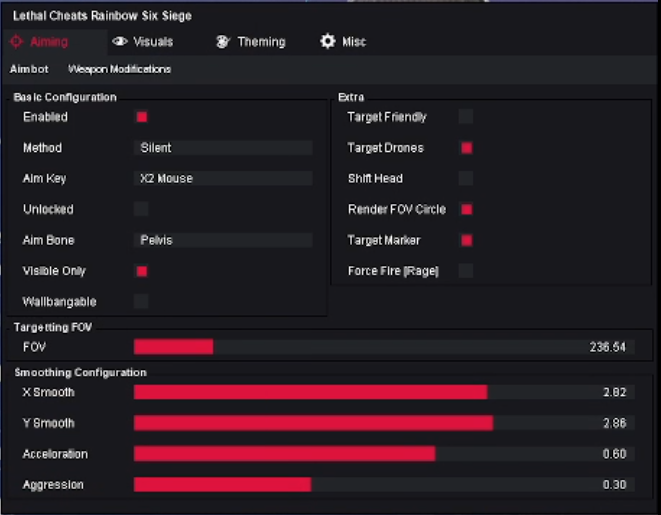Click the palette icon beside Theming
Image resolution: width=661 pixels, height=515 pixels.
pyautogui.click(x=223, y=42)
